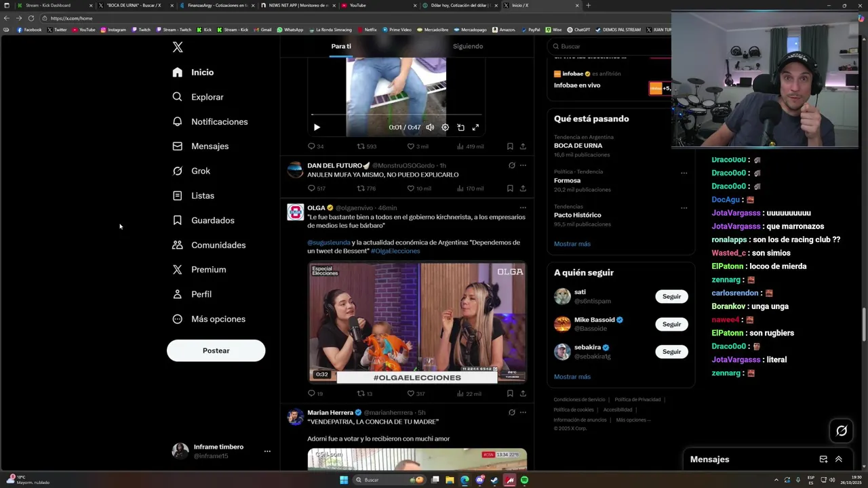Click Grok icon on DAN DEL FUTURO post

511,165
